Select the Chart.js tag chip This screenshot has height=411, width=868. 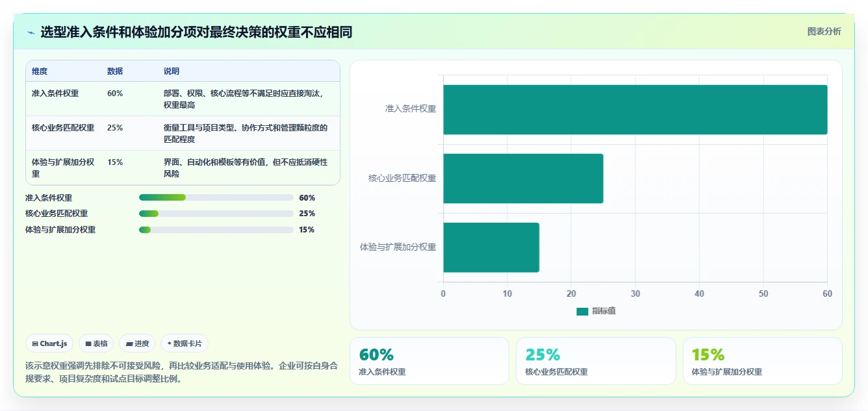49,343
